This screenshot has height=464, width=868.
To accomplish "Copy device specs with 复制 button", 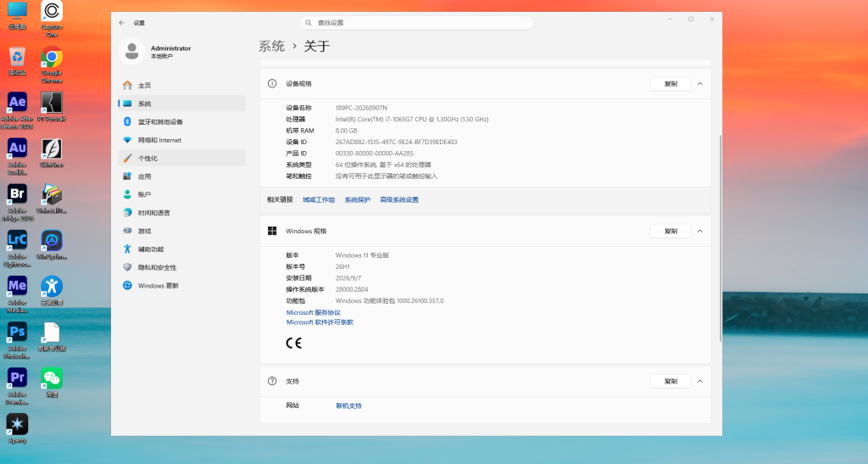I will click(670, 84).
